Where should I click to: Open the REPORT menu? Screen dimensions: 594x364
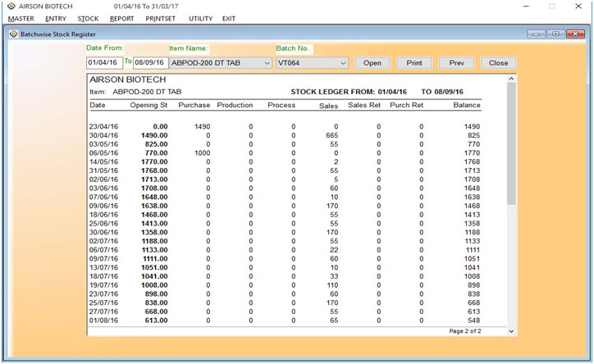click(x=121, y=18)
